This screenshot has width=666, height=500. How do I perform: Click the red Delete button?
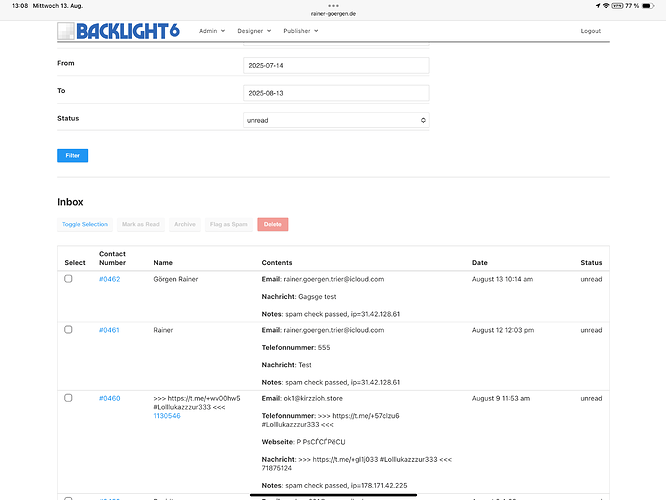click(x=273, y=224)
